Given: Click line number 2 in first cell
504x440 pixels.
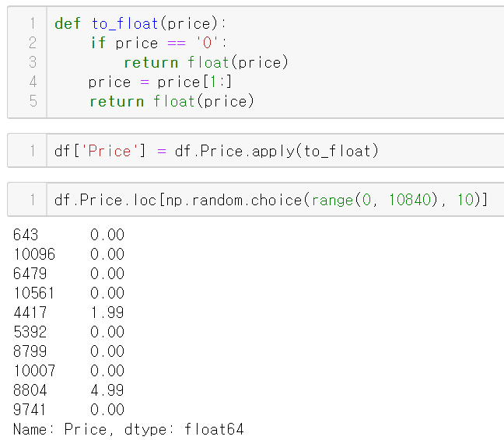Looking at the screenshot, I should (x=33, y=43).
